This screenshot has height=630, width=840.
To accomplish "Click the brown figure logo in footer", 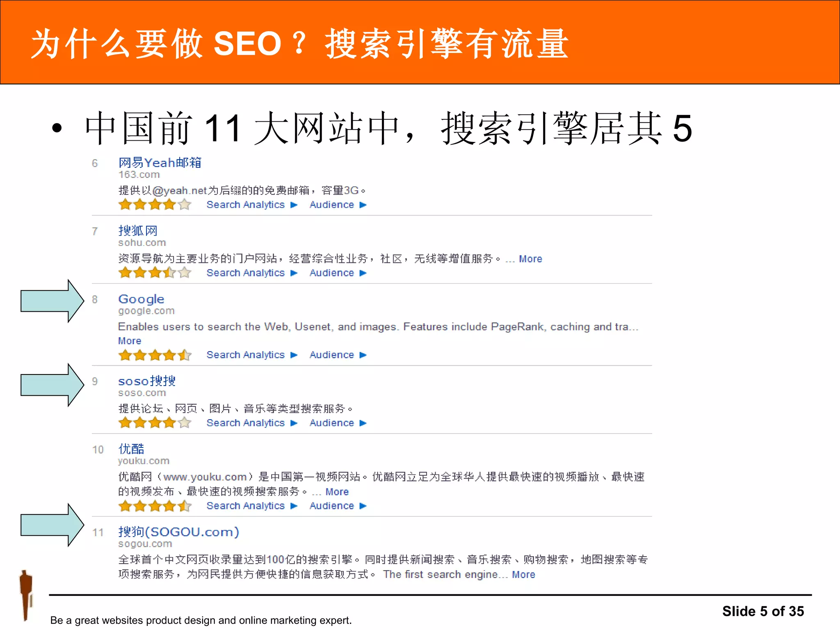I will point(26,596).
